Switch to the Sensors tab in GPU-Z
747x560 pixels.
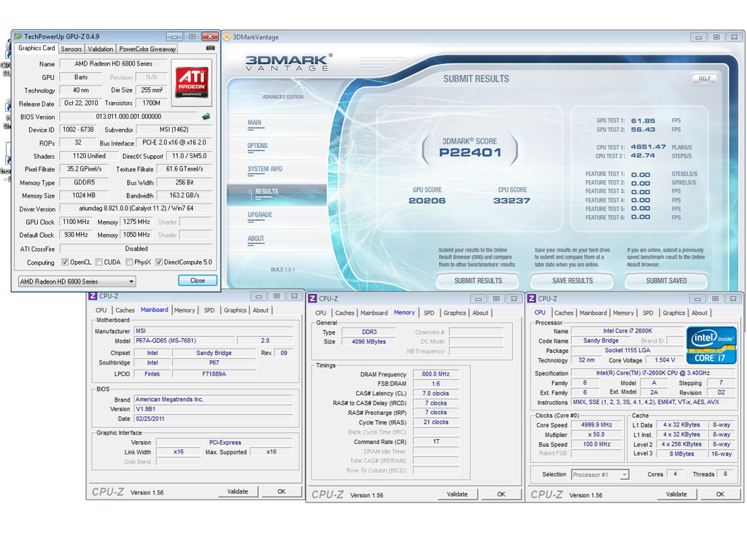71,49
